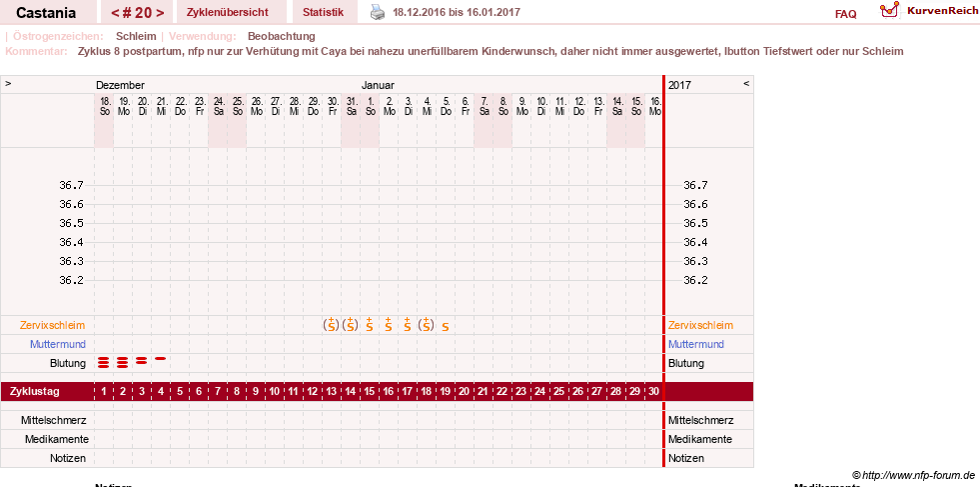
Task: Click the heavy bleeding mark on cycle day 2
Action: coord(123,362)
